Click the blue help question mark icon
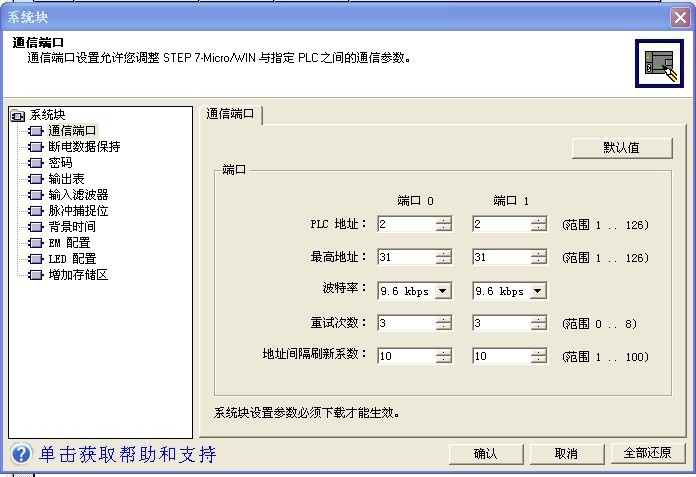Viewport: 696px width, 477px height. coord(20,454)
